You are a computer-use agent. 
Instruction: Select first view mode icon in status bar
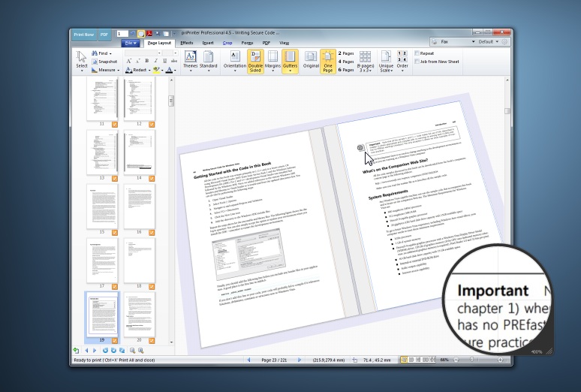coord(404,360)
